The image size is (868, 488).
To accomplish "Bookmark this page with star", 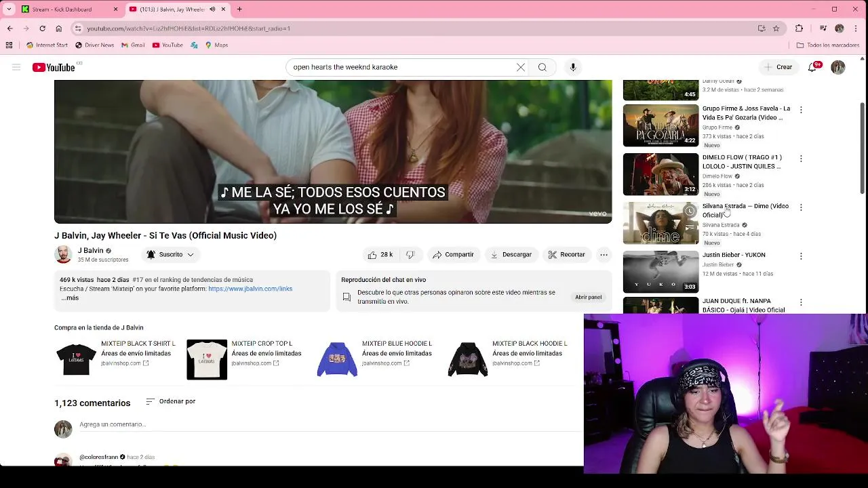I will pos(776,28).
